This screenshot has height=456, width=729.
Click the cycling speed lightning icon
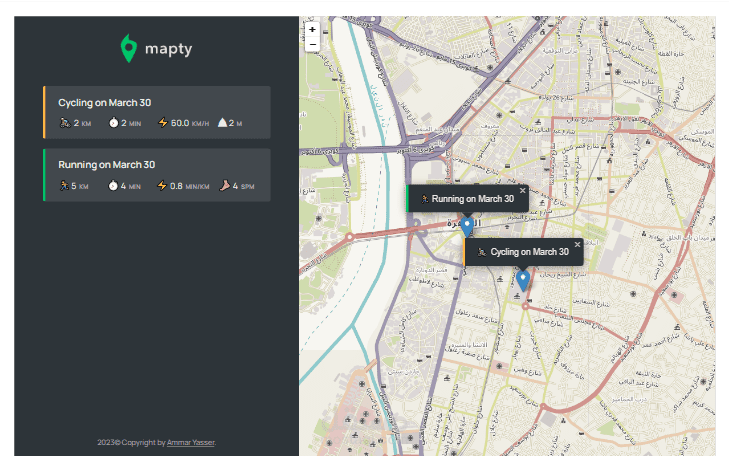[x=163, y=123]
